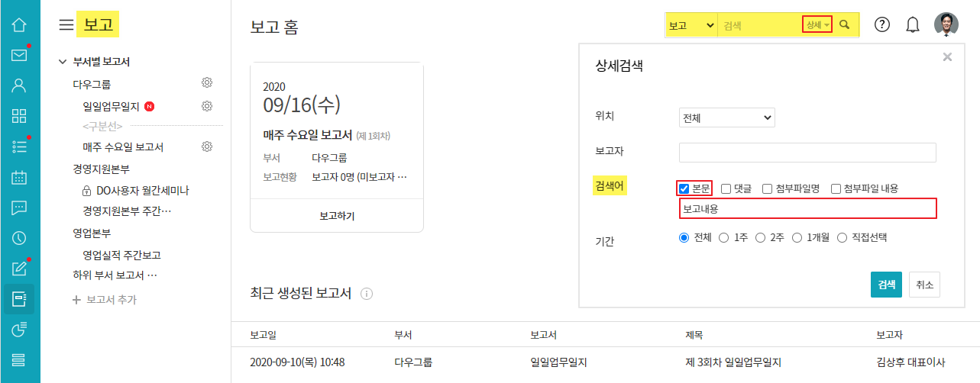Select the 1개월 period radio button
980x383 pixels.
point(799,237)
